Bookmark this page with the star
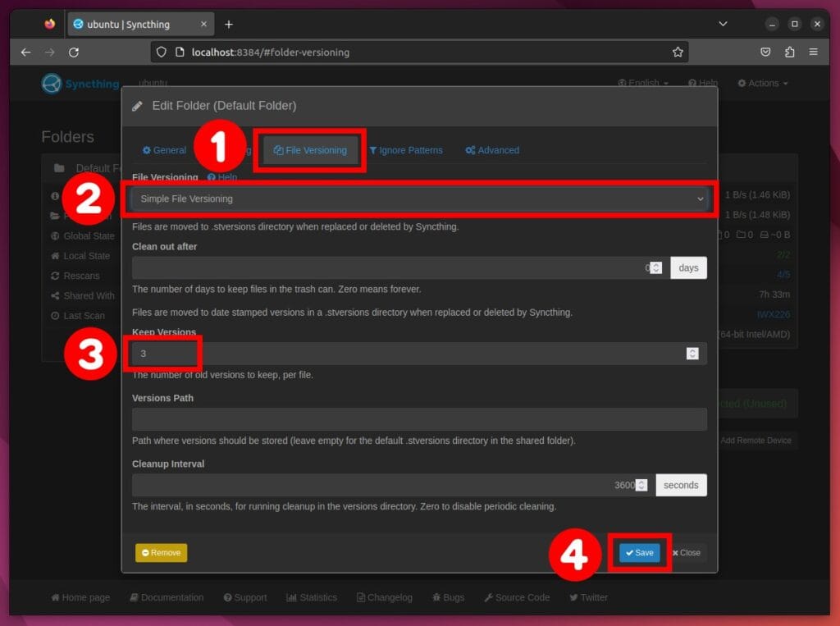The width and height of the screenshot is (840, 626). click(678, 52)
